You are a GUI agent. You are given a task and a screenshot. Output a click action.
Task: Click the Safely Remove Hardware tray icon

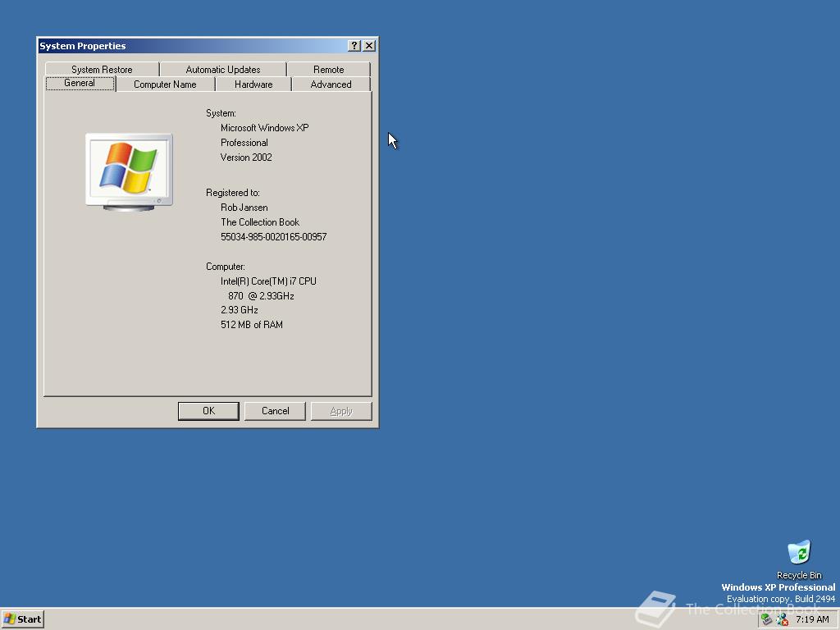(766, 619)
